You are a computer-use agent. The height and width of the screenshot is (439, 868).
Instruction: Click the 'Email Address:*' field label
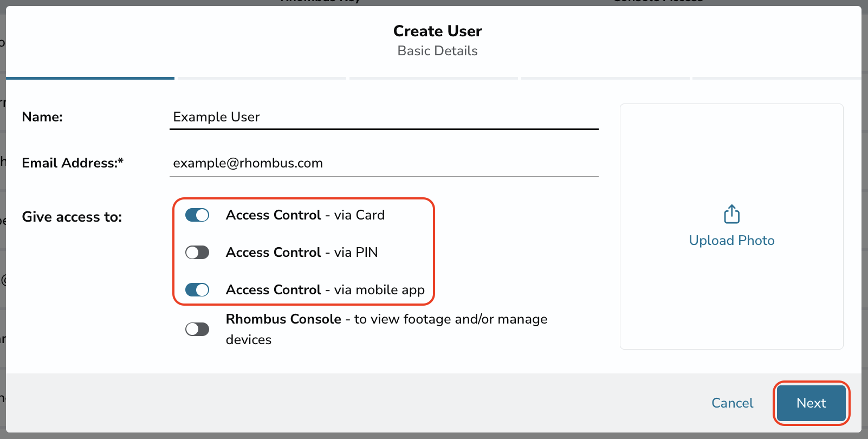tap(73, 163)
